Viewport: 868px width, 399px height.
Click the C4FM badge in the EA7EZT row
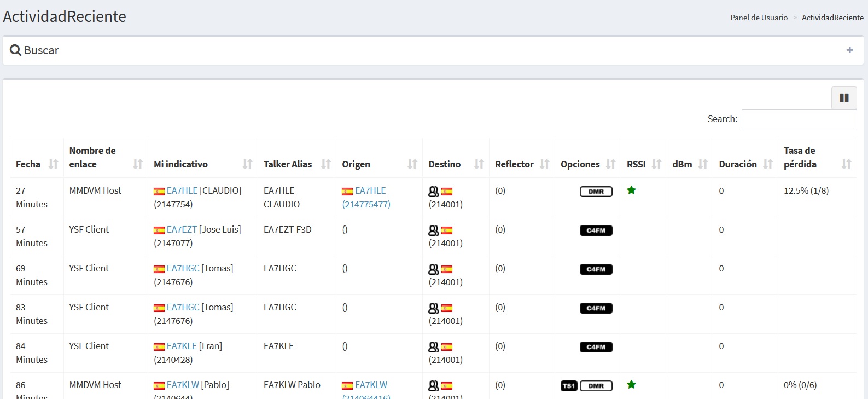[596, 230]
